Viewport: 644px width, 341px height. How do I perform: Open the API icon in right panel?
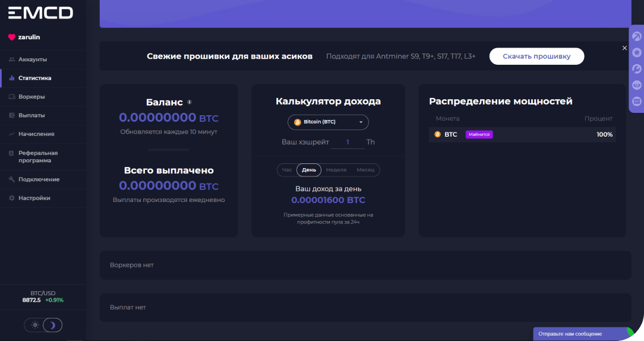click(636, 102)
